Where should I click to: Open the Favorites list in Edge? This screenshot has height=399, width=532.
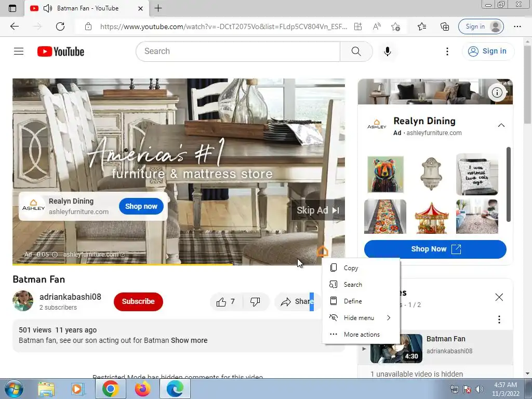[x=422, y=26]
